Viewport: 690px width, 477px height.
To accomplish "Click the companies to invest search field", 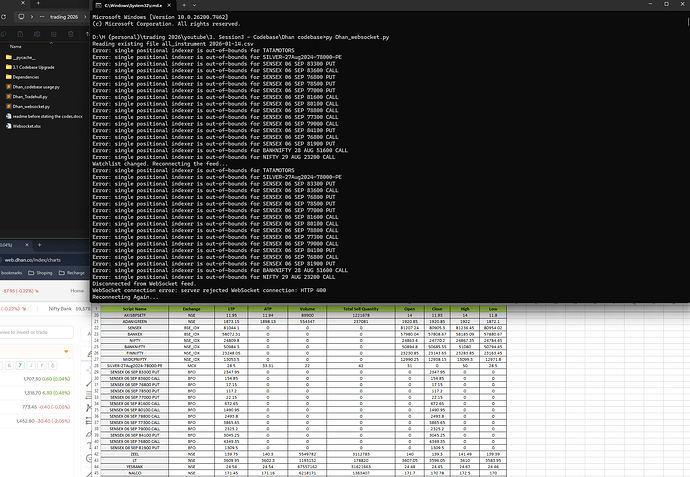I will 36,332.
